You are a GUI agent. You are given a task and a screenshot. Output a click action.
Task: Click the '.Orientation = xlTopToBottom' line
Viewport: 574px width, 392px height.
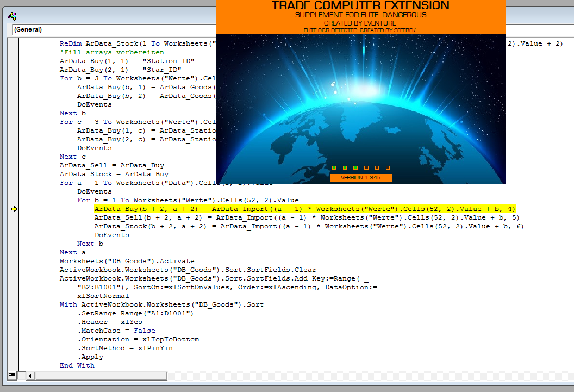point(138,340)
